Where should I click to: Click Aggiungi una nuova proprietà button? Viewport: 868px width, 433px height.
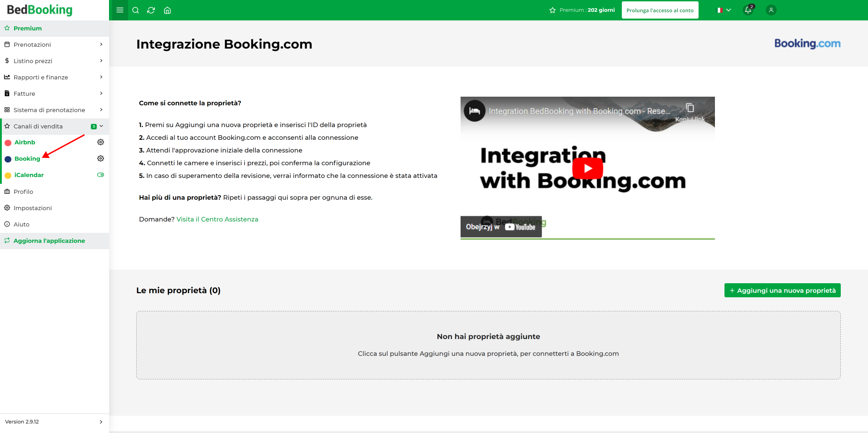click(x=782, y=290)
